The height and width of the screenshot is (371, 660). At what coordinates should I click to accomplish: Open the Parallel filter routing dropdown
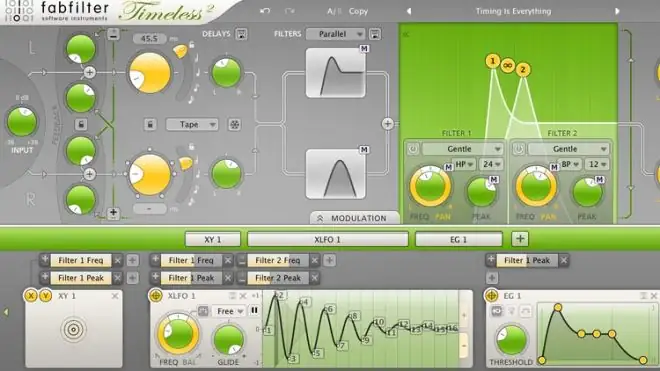point(335,34)
